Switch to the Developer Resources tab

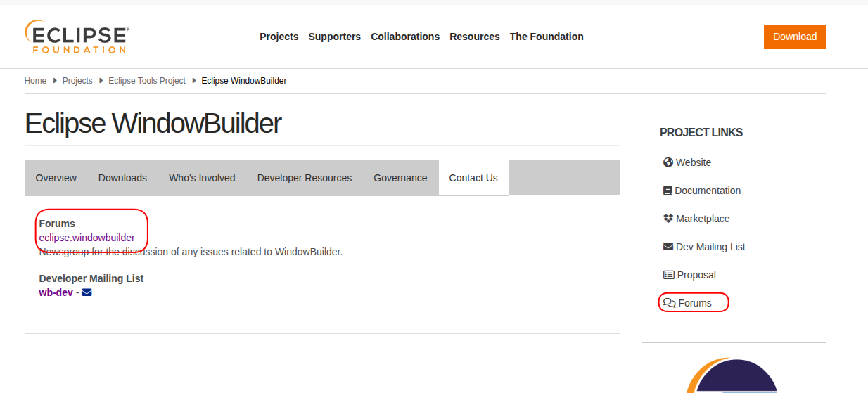[305, 178]
